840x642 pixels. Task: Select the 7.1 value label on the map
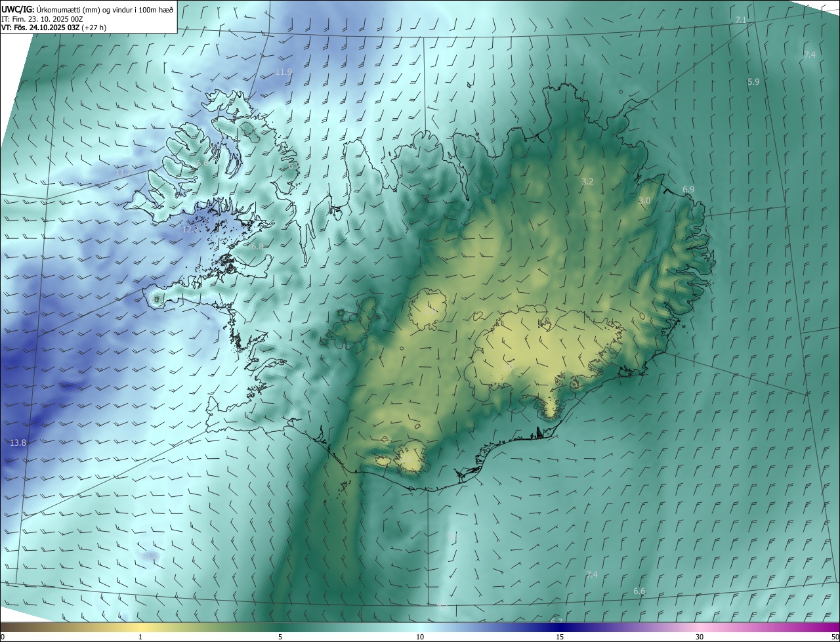click(x=741, y=20)
